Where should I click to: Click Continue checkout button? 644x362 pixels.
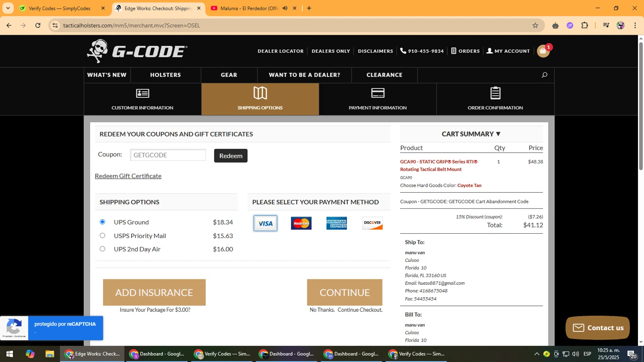(x=345, y=293)
